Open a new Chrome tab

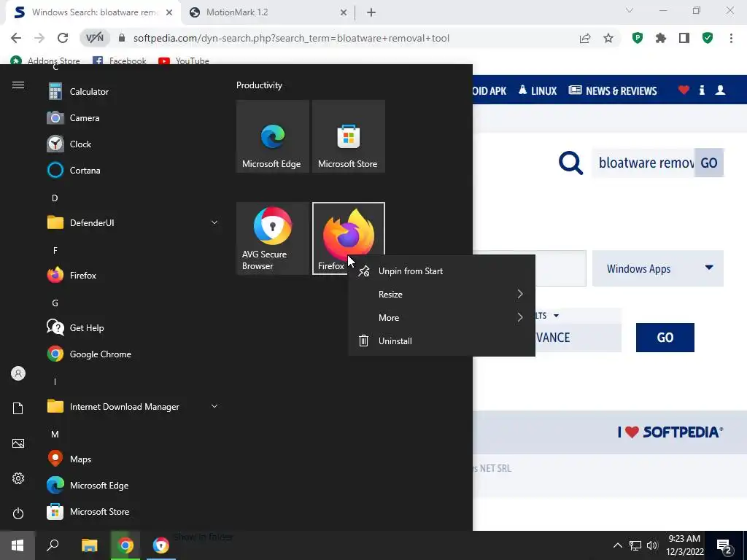(371, 12)
